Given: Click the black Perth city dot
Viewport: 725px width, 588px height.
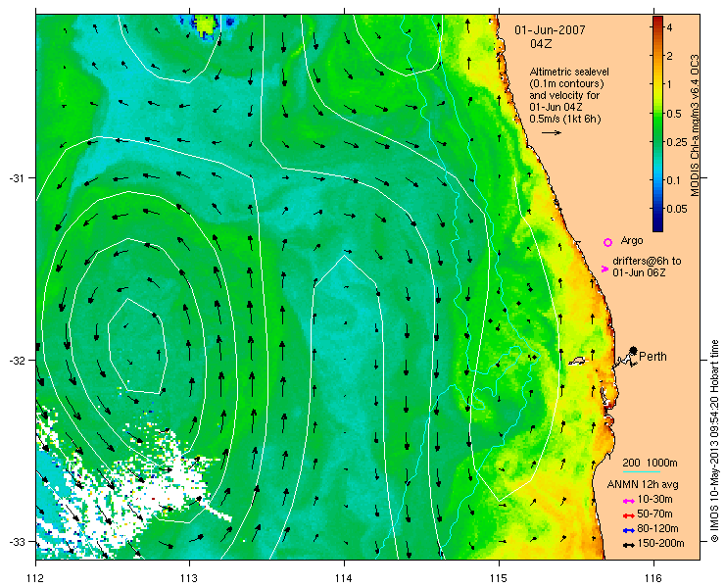Looking at the screenshot, I should [x=633, y=350].
